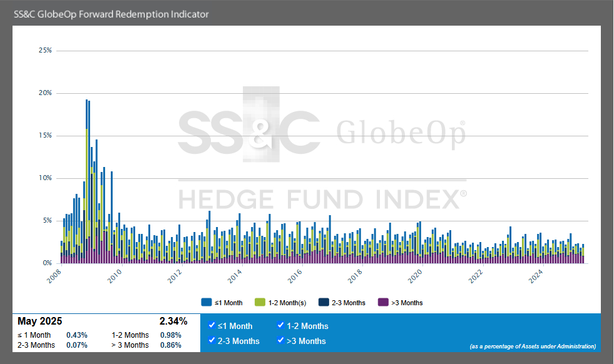Disable the 2-3 Months checkbox
614x364 pixels.
211,341
